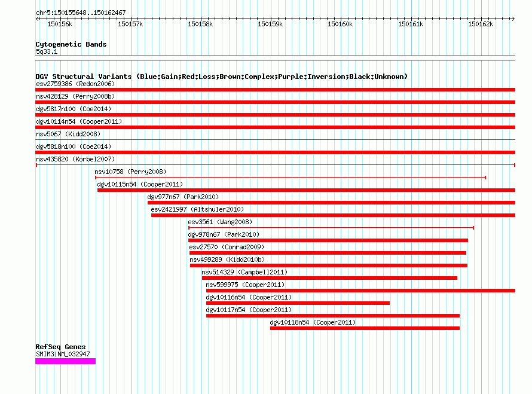The width and height of the screenshot is (532, 394).
Task: Click red loss bar under esv2759386
Action: pos(275,90)
